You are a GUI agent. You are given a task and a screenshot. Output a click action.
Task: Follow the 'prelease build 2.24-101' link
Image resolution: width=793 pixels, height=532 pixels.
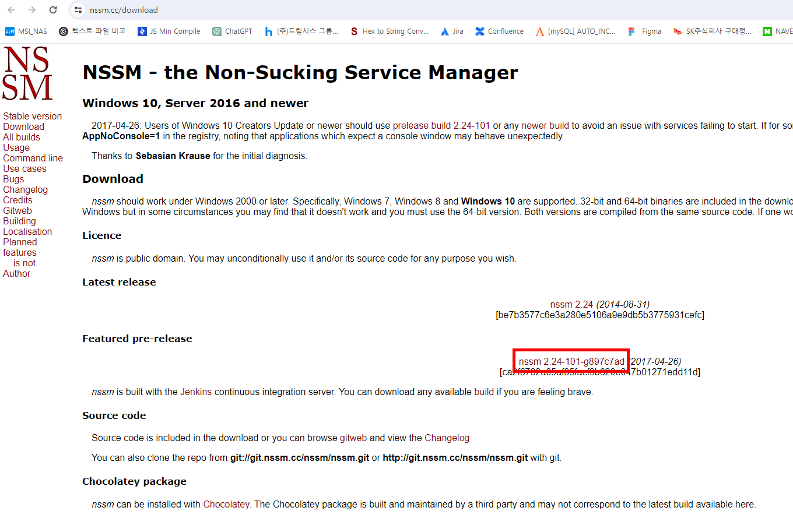pyautogui.click(x=441, y=126)
